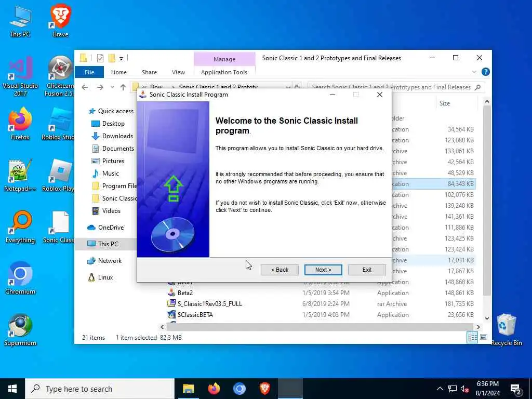Open the Recycle Bin
This screenshot has height=399, width=532.
506,330
